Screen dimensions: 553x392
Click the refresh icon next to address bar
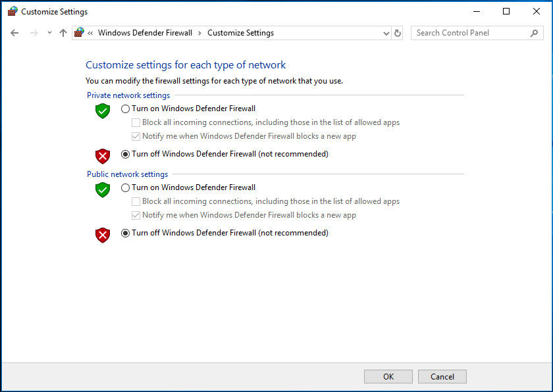(x=398, y=32)
